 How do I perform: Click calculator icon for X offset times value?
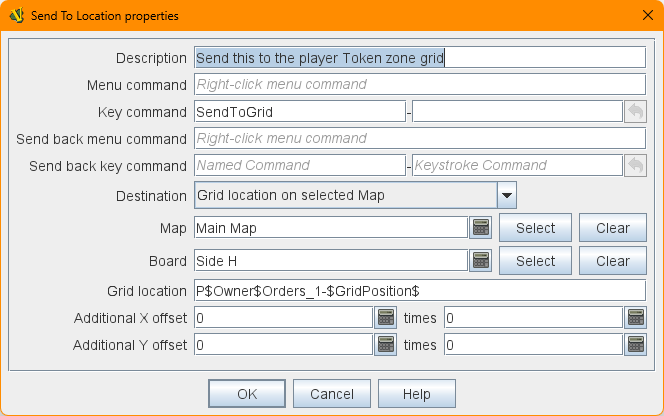coord(635,318)
